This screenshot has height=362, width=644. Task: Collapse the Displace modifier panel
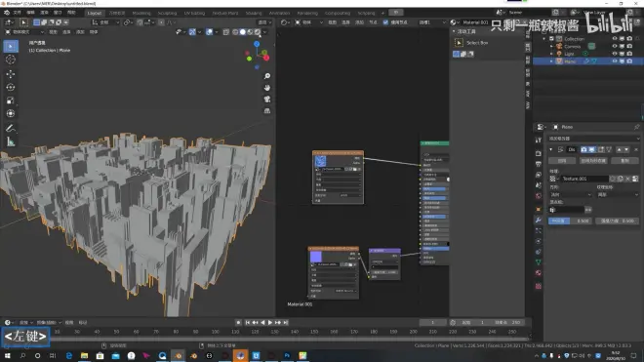550,149
